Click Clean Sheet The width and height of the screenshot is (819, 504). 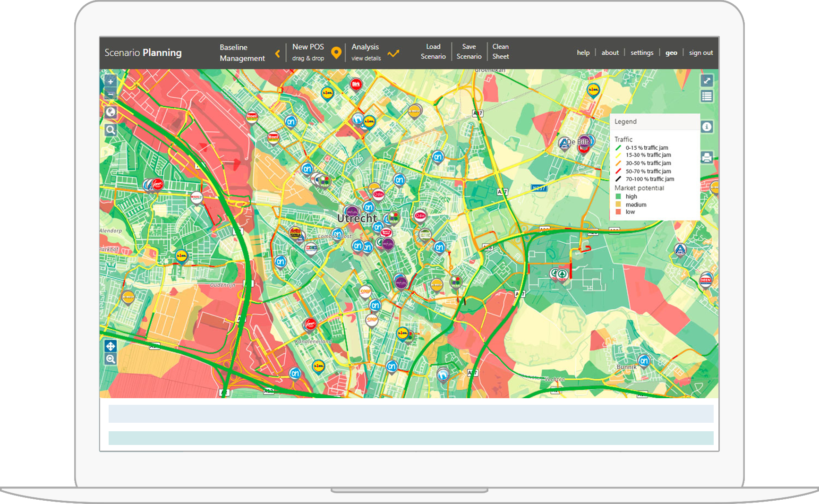[x=501, y=51]
